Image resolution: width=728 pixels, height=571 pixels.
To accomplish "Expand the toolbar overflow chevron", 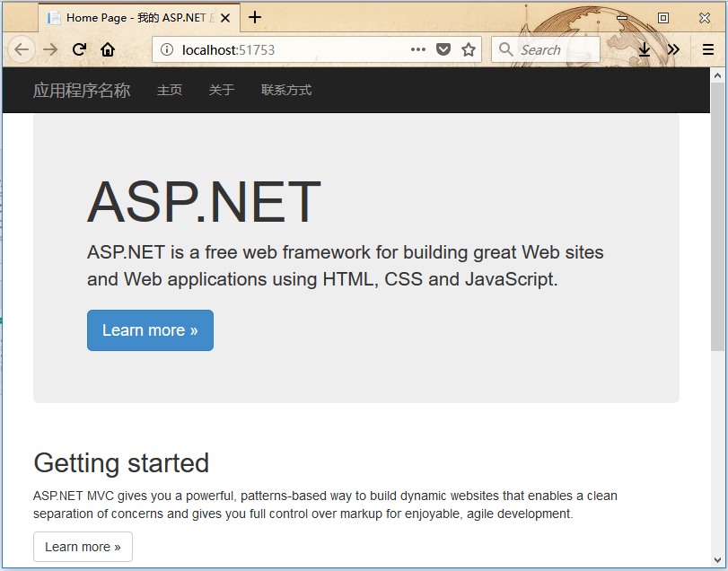I will [673, 50].
